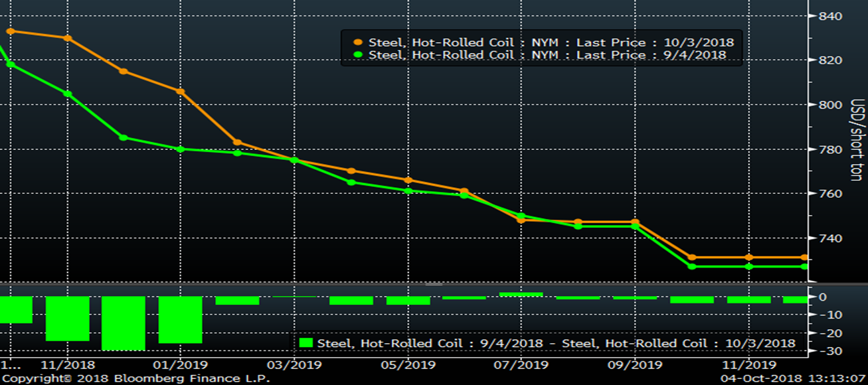Click the tallest negative green spread bar

[x=124, y=323]
